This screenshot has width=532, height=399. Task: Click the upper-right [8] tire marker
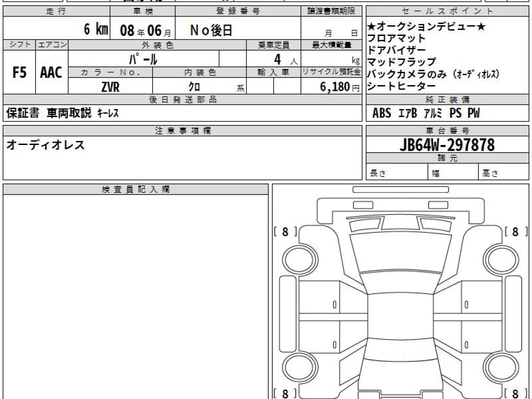pos(516,231)
